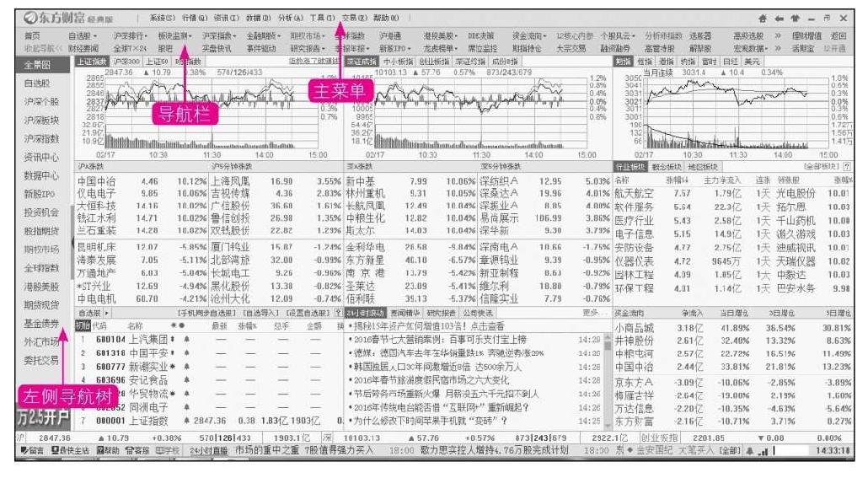Toggle 收起导航 to collapse the navigation
Image resolution: width=868 pixels, height=478 pixels.
click(43, 49)
